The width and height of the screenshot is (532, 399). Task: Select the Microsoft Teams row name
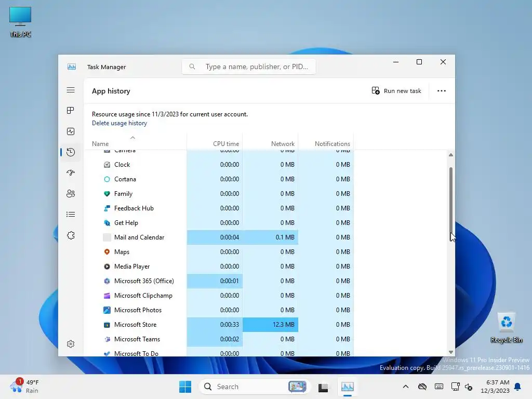click(x=137, y=339)
